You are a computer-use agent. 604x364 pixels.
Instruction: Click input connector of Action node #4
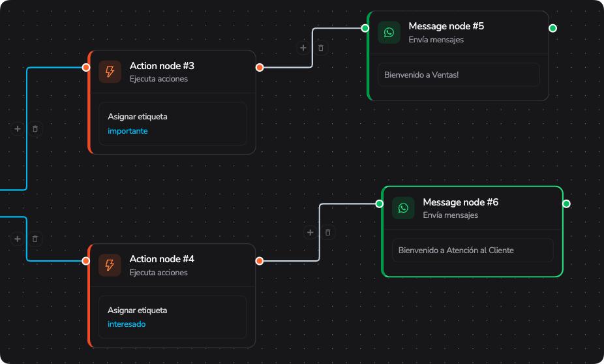tap(86, 261)
